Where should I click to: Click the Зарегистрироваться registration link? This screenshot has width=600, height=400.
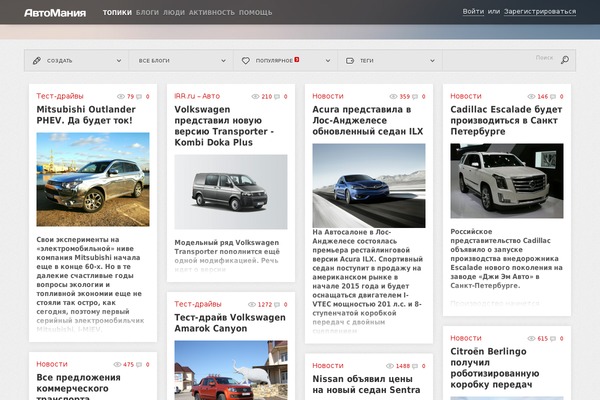[x=540, y=11]
